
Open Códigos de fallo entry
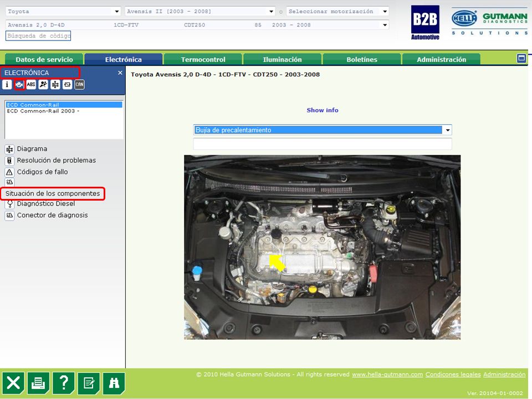tap(43, 172)
